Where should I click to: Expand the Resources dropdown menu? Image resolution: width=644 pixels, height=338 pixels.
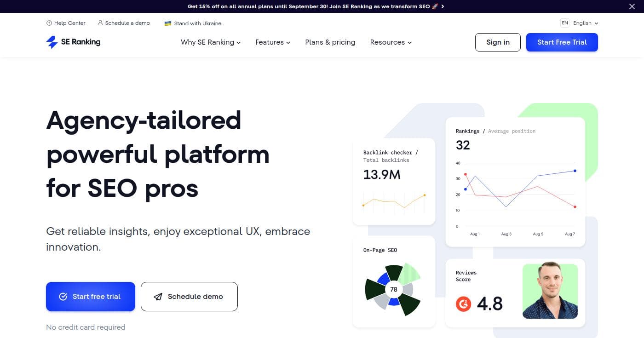(391, 42)
